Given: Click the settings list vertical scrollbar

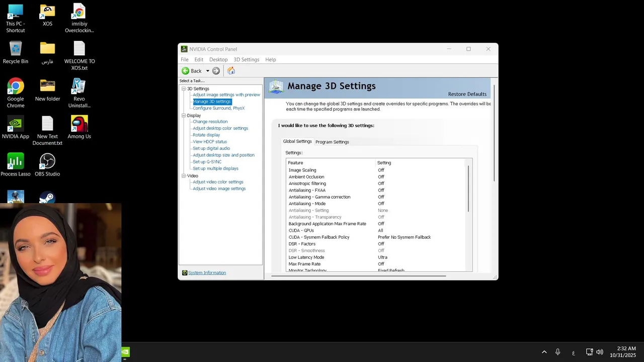Looking at the screenshot, I should [x=469, y=189].
